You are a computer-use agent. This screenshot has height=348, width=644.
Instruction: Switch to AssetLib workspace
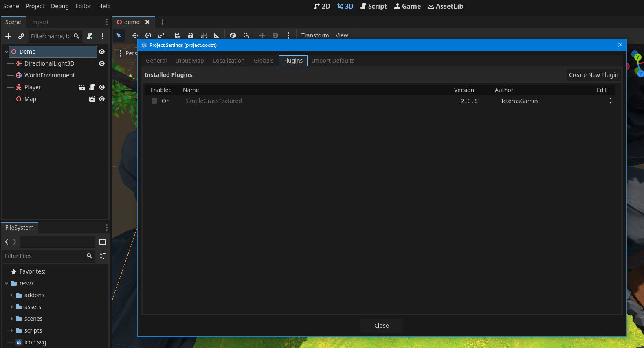tap(445, 6)
